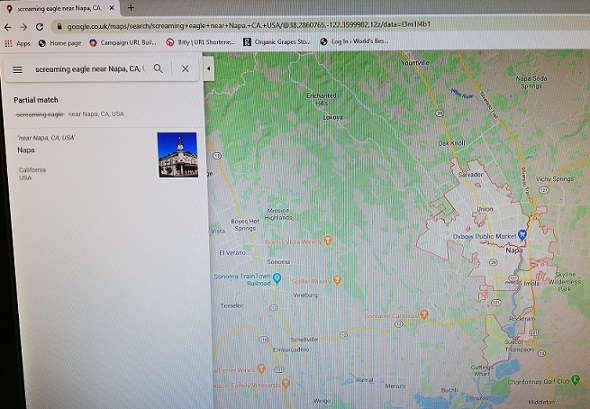Reload the page with refresh button
Screen dimensions: 590x409
tap(40, 27)
